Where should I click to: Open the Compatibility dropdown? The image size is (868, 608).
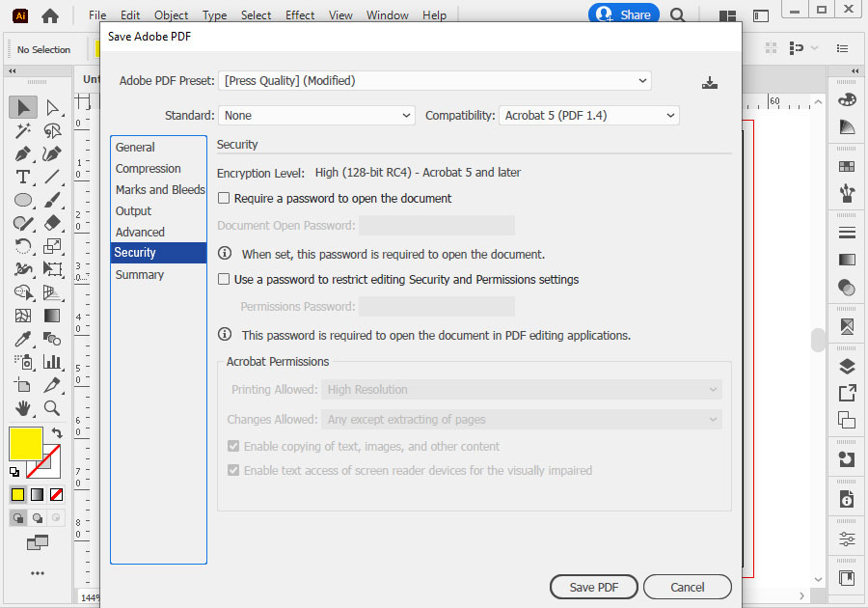point(589,115)
